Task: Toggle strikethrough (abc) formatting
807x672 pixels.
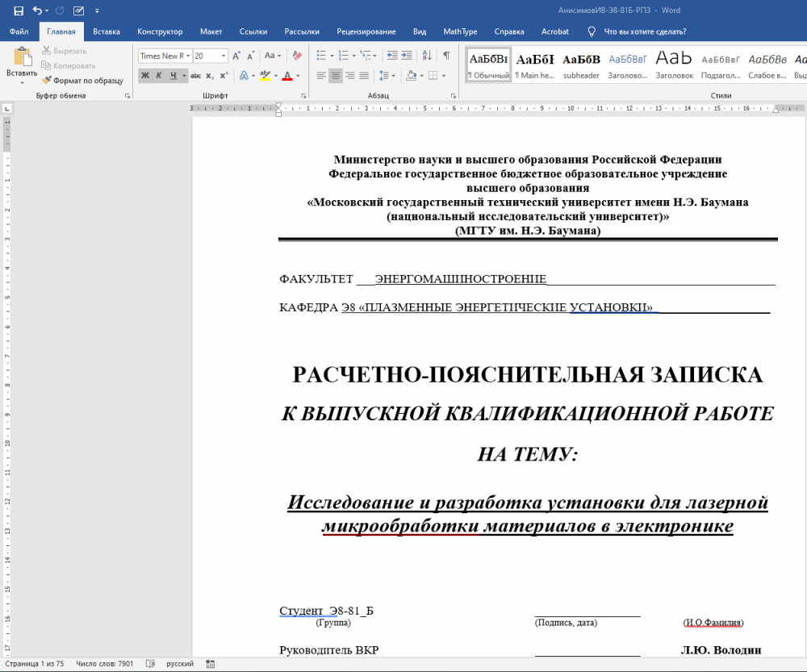Action: 195,76
